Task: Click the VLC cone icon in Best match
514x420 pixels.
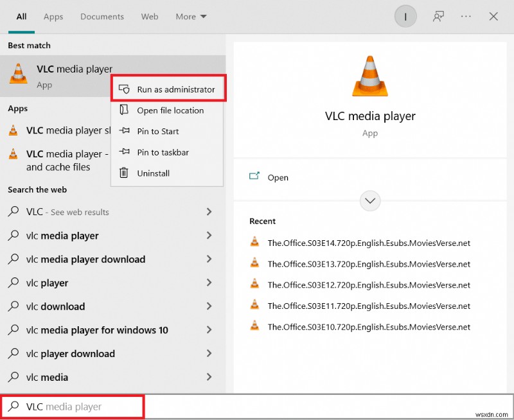Action: [x=18, y=75]
